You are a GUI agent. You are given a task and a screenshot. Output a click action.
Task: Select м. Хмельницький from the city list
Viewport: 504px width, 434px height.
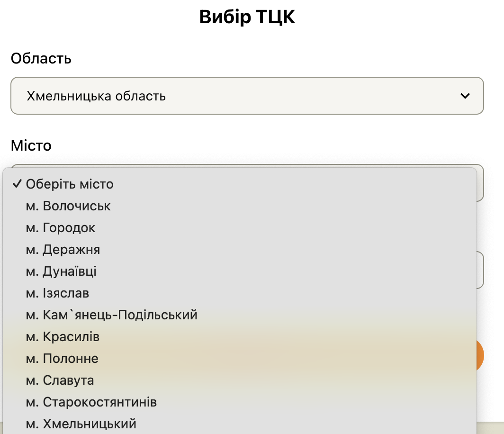(x=81, y=424)
